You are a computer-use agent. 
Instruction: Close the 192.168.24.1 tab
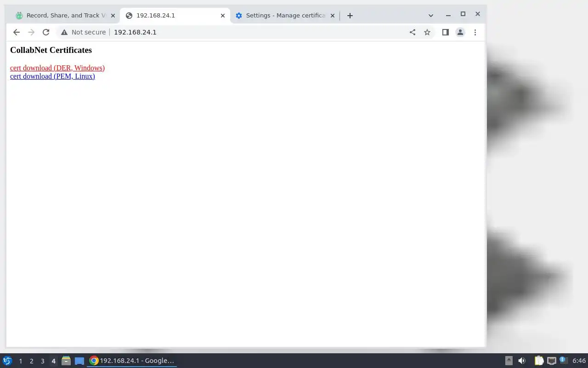223,16
